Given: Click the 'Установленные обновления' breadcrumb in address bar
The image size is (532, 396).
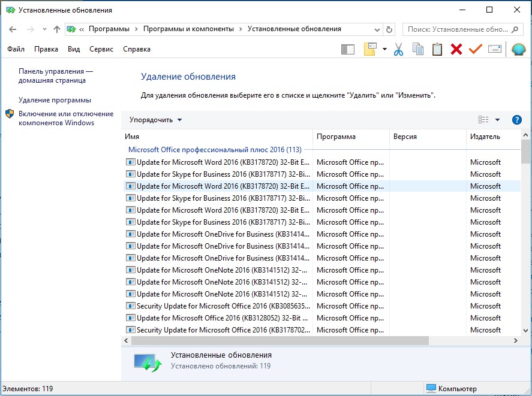Looking at the screenshot, I should [x=294, y=29].
